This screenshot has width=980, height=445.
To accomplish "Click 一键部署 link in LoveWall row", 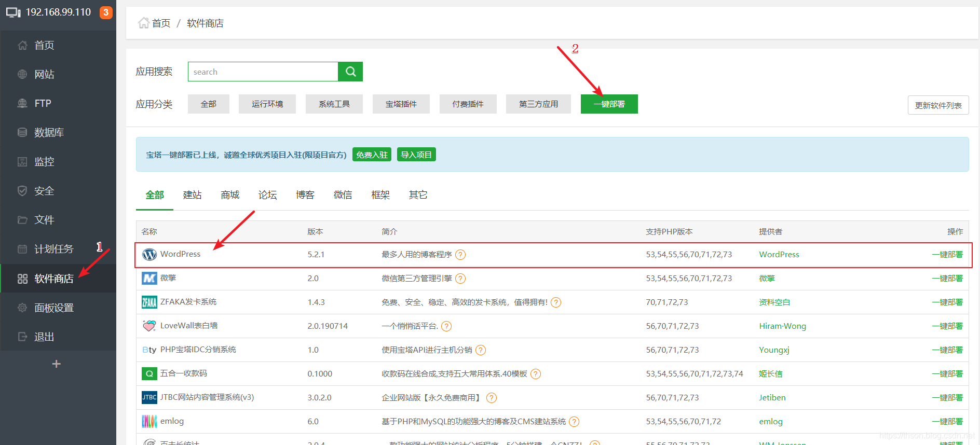I will click(947, 326).
